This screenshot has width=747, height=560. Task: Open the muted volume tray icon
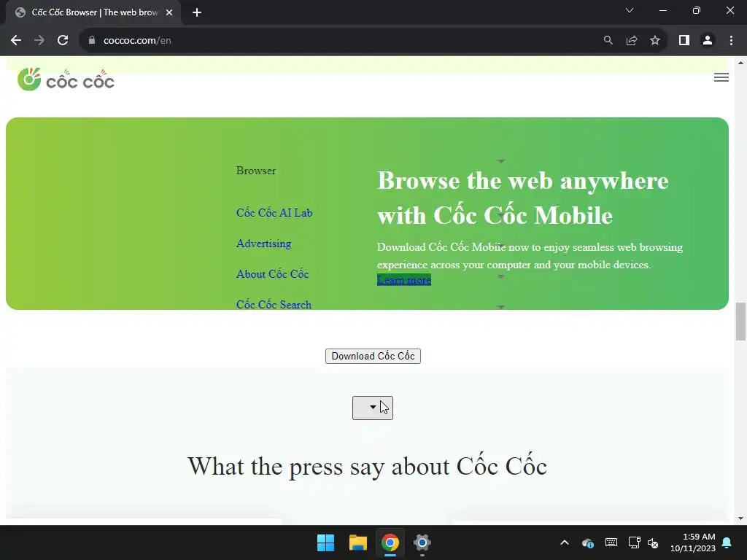pos(653,542)
